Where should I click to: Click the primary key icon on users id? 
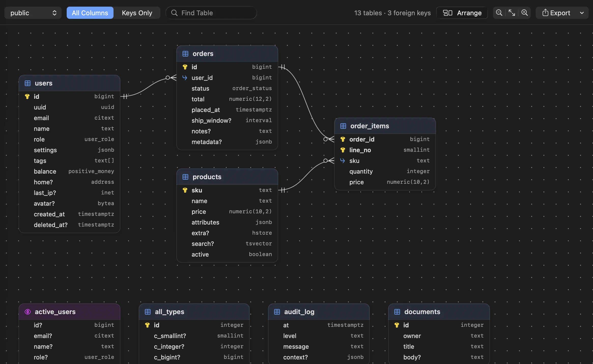coord(27,96)
